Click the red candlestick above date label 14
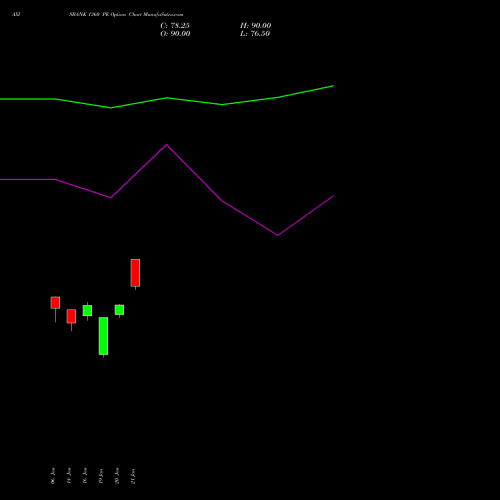The image size is (500, 500). coord(71,316)
